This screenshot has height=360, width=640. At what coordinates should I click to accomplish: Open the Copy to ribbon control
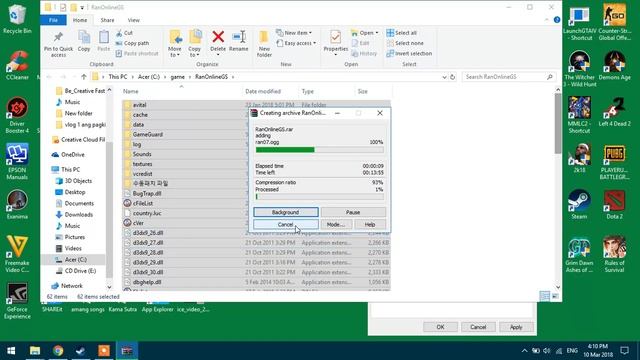pos(195,44)
